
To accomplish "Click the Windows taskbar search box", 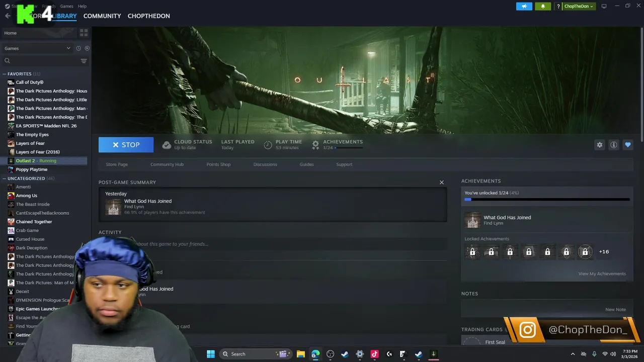I will pyautogui.click(x=256, y=354).
